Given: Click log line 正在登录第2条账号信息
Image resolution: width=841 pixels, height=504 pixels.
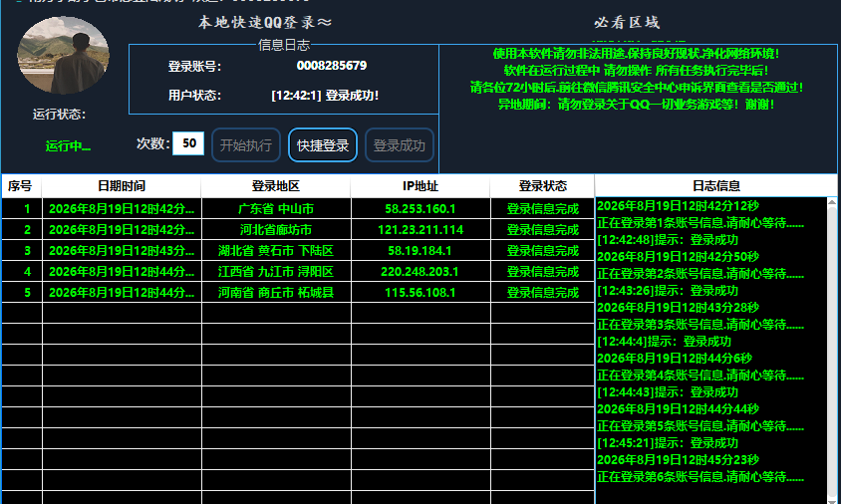Looking at the screenshot, I should (701, 274).
